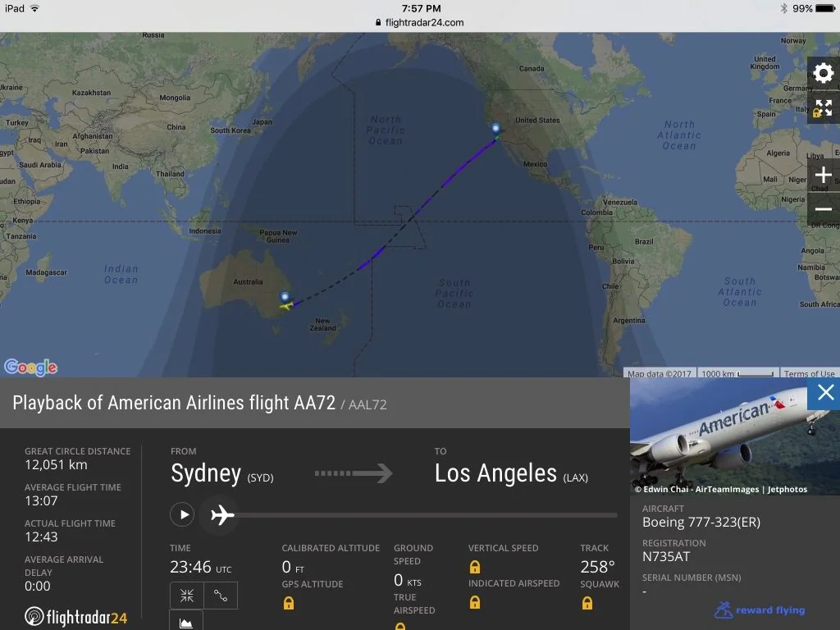Open the Terms of Use link
Image resolution: width=840 pixels, height=630 pixels.
809,373
